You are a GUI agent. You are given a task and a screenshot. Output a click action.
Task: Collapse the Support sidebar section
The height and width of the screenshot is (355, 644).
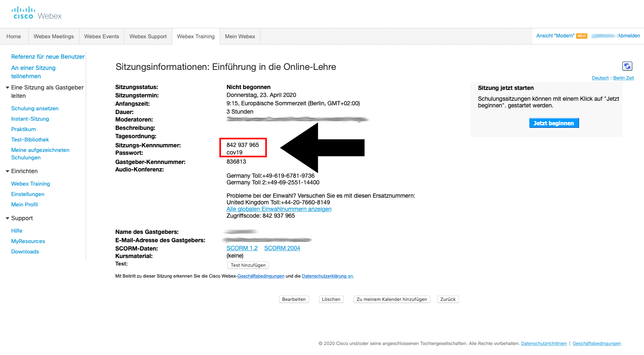point(7,218)
